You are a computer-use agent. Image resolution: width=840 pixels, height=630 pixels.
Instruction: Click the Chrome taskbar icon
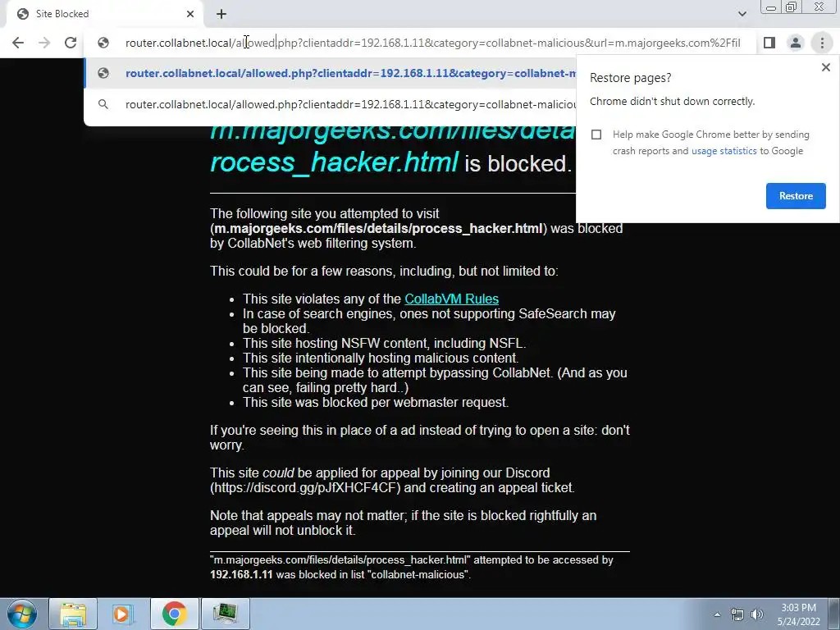coord(174,614)
